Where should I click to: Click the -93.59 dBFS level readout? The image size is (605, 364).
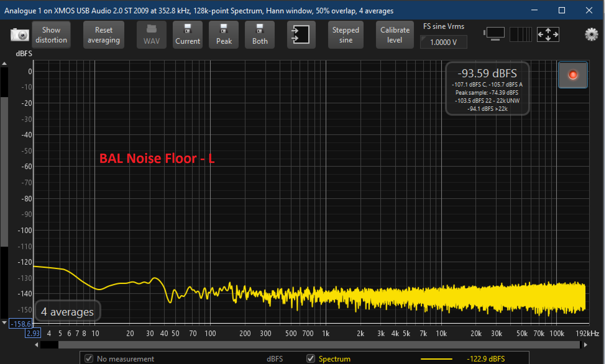487,73
